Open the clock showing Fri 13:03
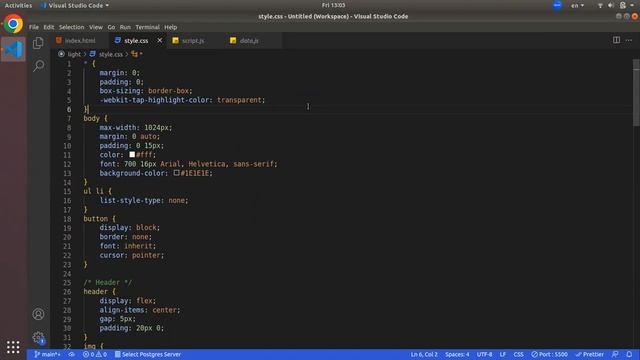 pos(333,5)
